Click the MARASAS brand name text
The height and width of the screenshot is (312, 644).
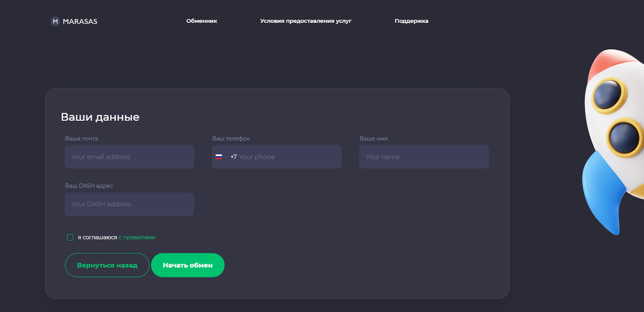pyautogui.click(x=80, y=21)
